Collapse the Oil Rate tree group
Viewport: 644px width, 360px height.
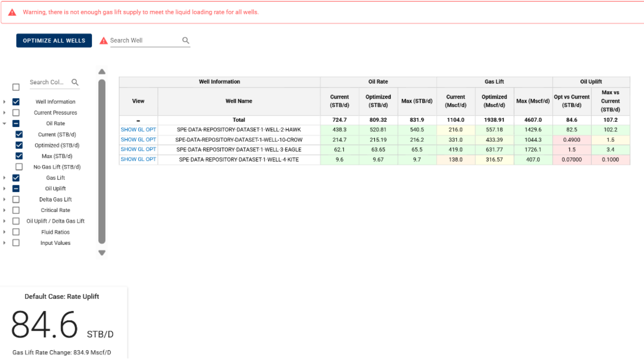tap(4, 123)
